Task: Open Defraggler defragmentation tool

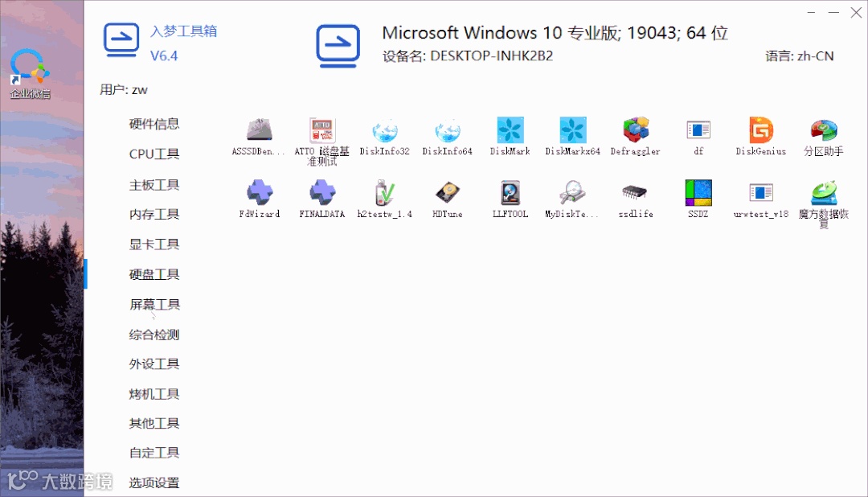Action: click(636, 136)
